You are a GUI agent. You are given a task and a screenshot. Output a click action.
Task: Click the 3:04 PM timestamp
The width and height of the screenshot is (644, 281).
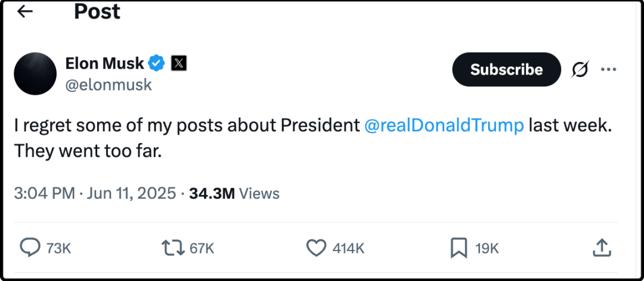coord(44,193)
